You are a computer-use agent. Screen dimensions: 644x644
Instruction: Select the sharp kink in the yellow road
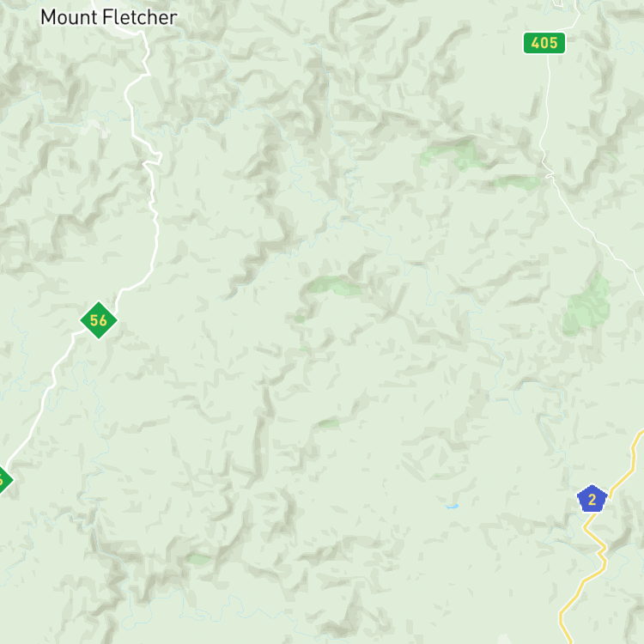pos(601,550)
